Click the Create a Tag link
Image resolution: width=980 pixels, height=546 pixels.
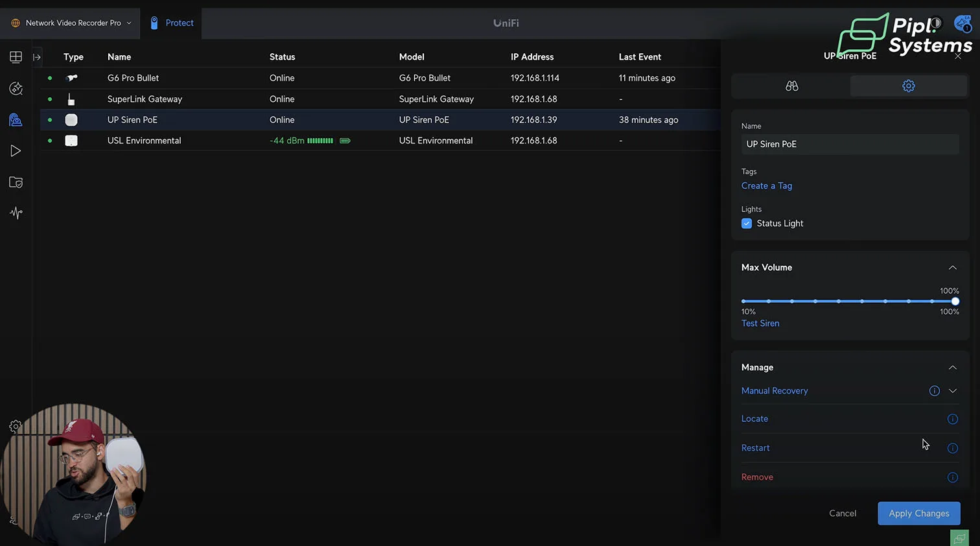coord(766,185)
